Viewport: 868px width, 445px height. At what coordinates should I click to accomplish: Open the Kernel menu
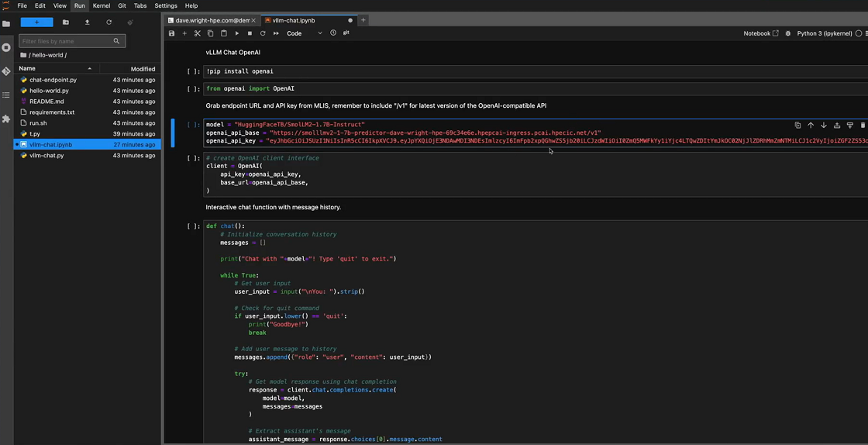[102, 5]
